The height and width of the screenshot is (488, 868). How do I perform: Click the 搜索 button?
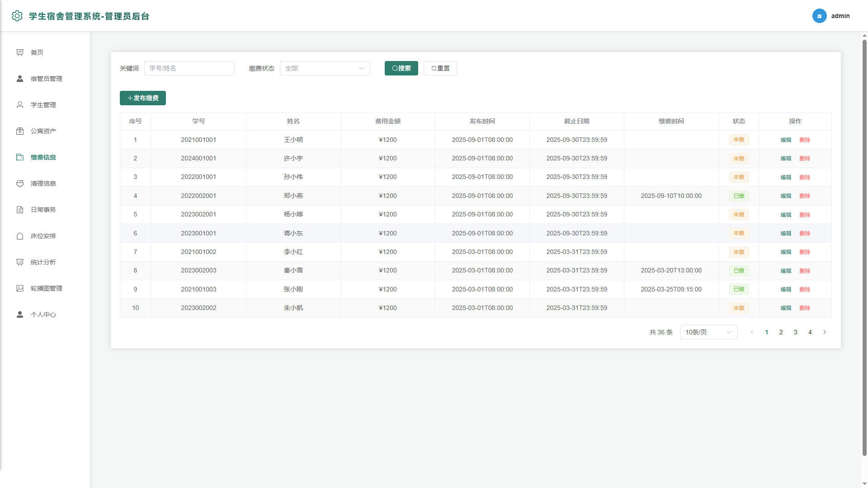tap(401, 68)
